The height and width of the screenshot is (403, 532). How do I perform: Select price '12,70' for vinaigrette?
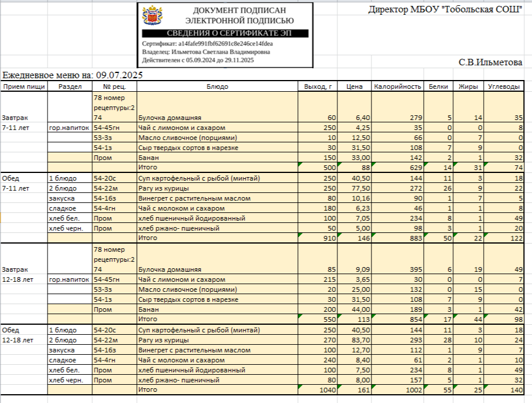pos(354,350)
